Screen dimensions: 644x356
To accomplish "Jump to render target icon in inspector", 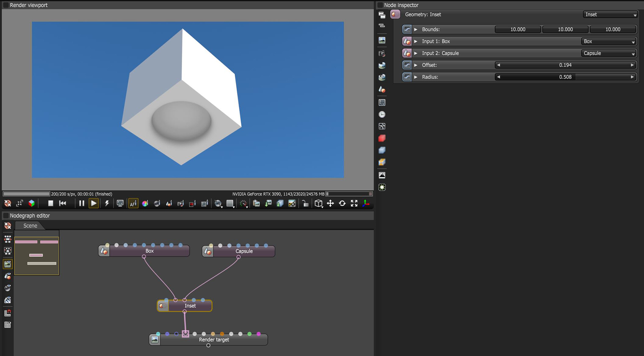I will (x=382, y=40).
